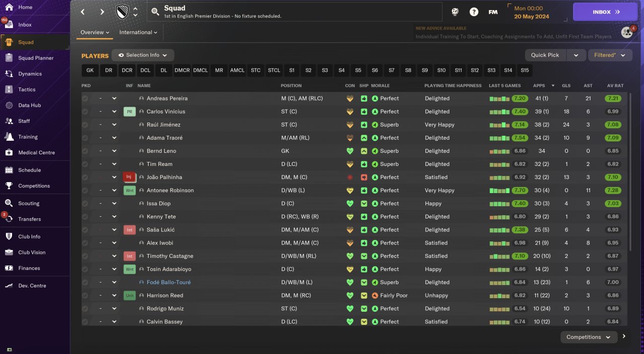Toggle picked status for Issa Diop
The width and height of the screenshot is (644, 354).
[85, 204]
